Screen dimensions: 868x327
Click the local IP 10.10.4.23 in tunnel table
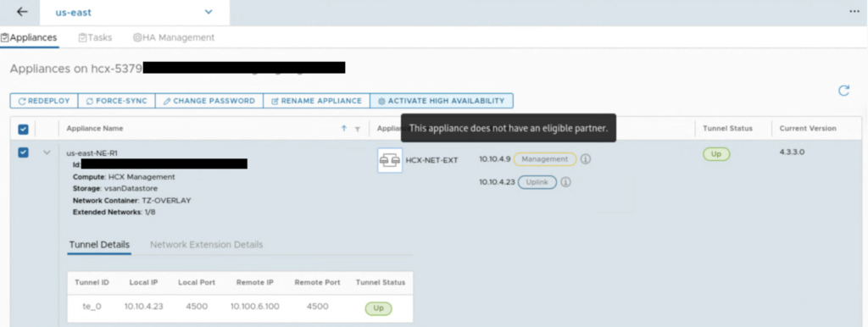pyautogui.click(x=143, y=306)
